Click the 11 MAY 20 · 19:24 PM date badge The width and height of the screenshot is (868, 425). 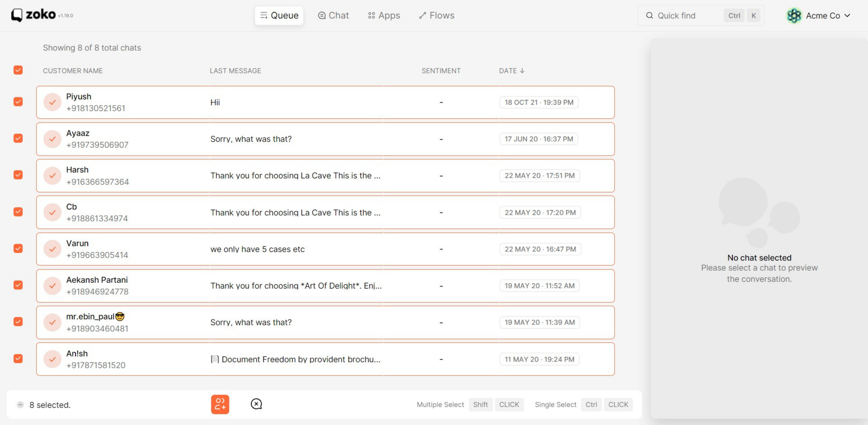539,359
